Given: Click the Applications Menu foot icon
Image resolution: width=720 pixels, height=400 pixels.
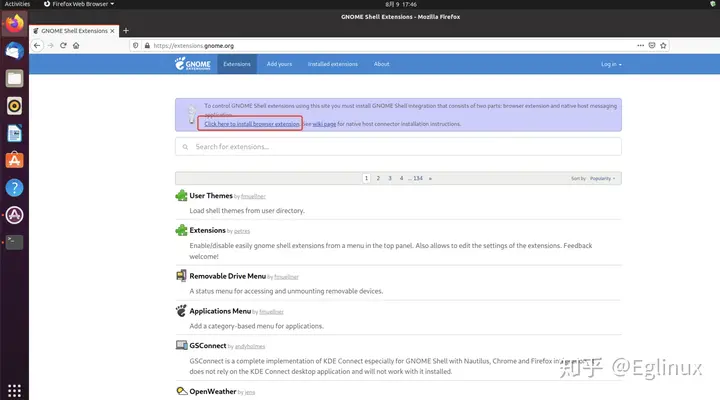Looking at the screenshot, I should pos(181,310).
